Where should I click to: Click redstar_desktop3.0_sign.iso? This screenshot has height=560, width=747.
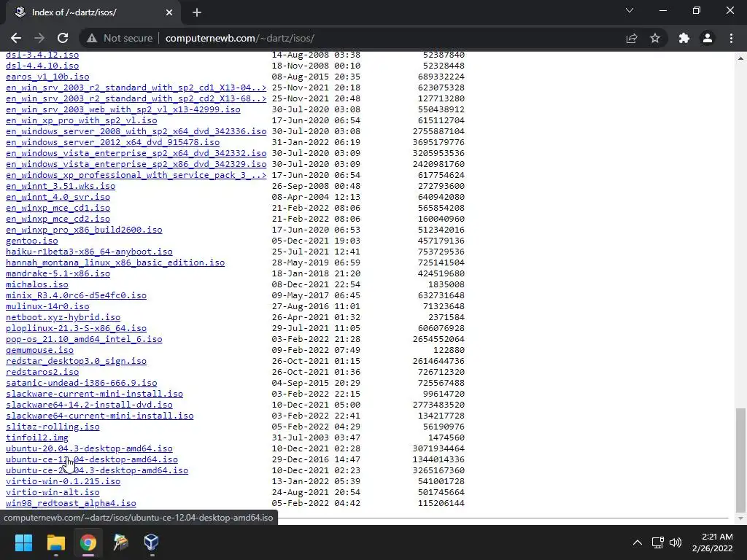pyautogui.click(x=76, y=362)
